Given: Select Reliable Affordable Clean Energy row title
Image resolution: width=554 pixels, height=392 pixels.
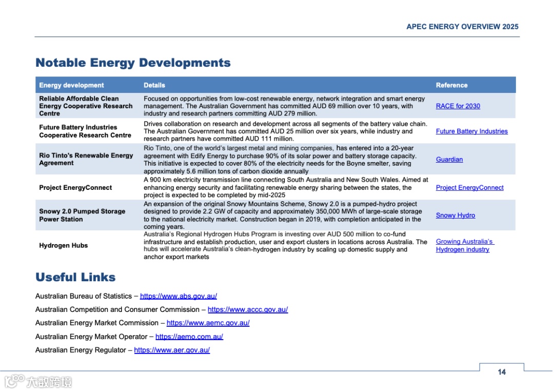Looking at the screenshot, I should (86, 106).
